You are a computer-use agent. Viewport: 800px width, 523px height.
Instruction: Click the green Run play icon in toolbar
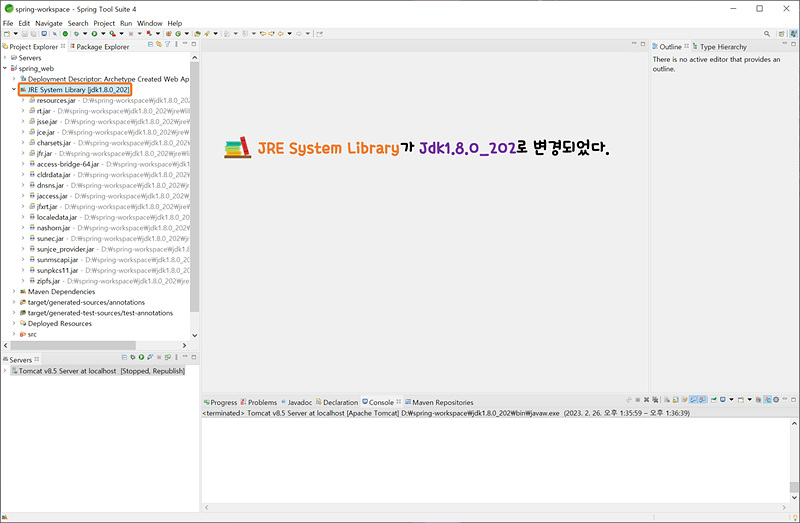94,34
